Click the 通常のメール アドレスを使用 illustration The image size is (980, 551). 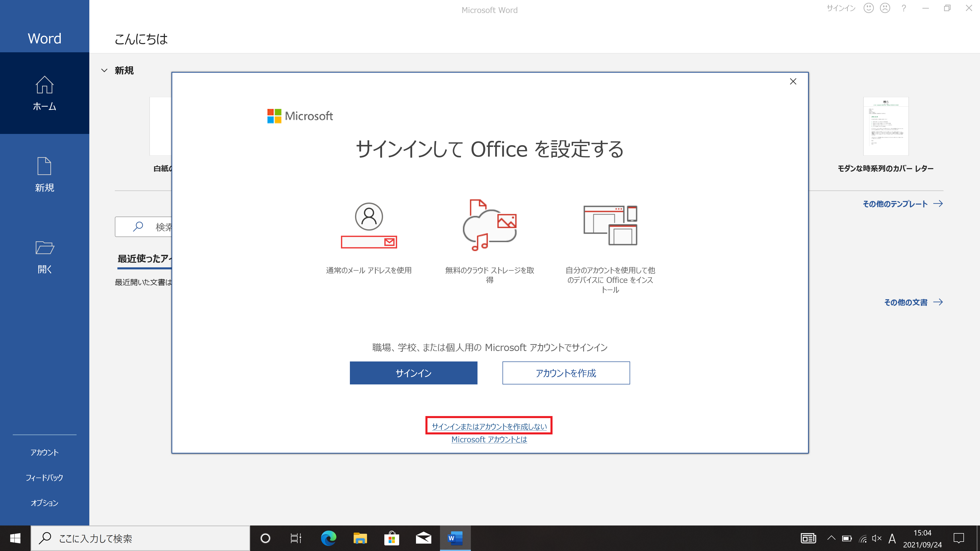pyautogui.click(x=369, y=225)
